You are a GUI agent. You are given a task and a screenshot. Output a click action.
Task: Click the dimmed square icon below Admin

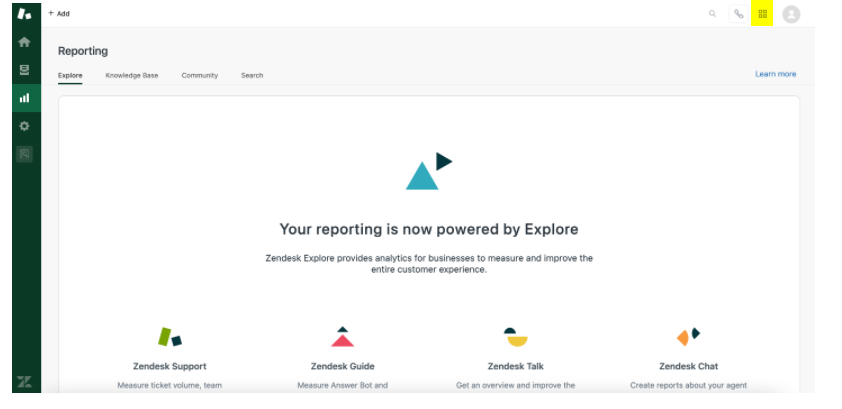point(25,154)
